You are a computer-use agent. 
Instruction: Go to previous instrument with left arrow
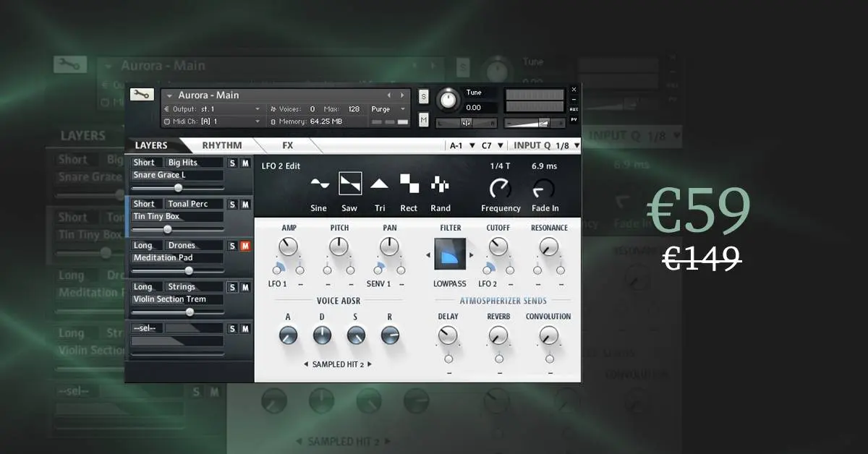tap(389, 95)
